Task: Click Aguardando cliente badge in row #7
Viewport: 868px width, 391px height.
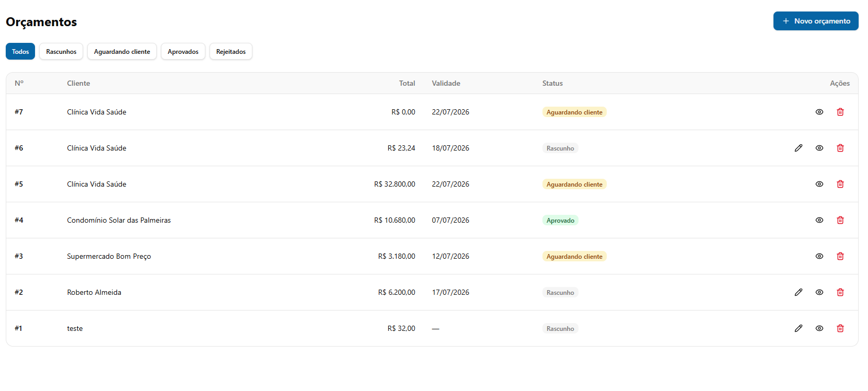Action: click(574, 112)
